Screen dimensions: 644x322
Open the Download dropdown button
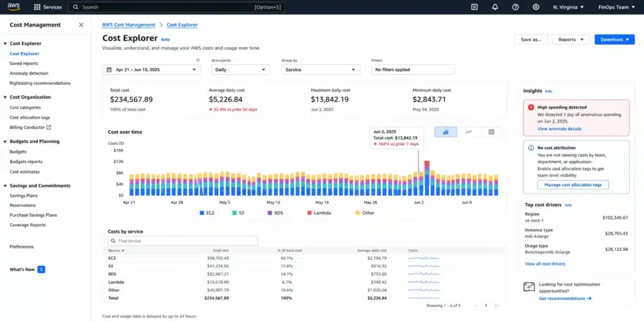[x=614, y=40]
